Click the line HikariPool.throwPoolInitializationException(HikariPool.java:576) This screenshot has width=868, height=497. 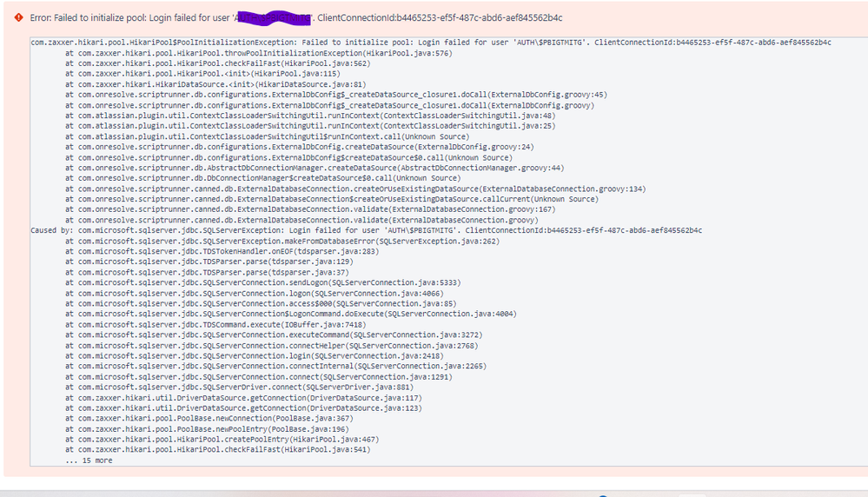click(259, 53)
